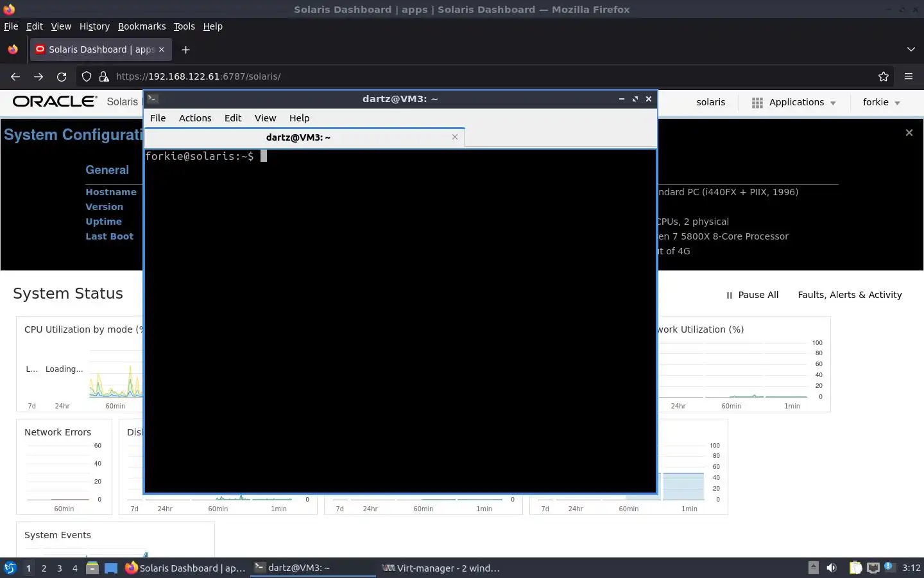Click General section heading

click(107, 170)
